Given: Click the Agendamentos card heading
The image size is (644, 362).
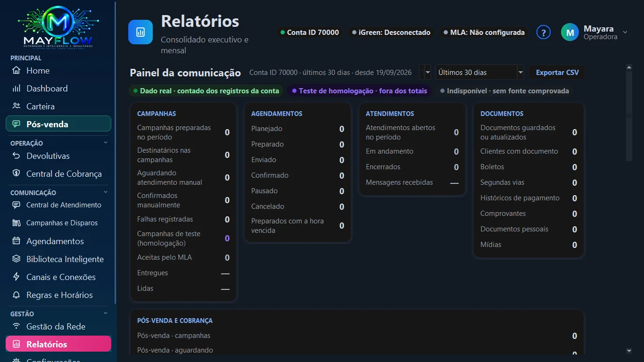Looking at the screenshot, I should point(277,114).
